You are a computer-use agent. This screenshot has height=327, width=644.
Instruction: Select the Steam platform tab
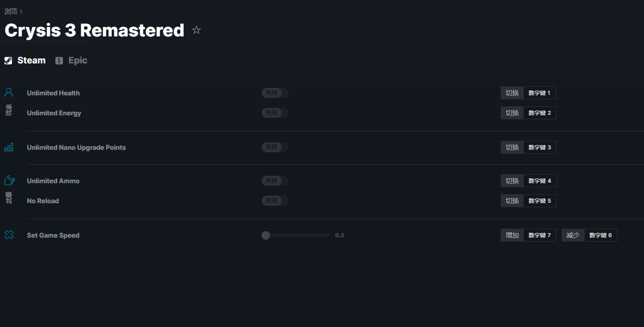tap(25, 60)
